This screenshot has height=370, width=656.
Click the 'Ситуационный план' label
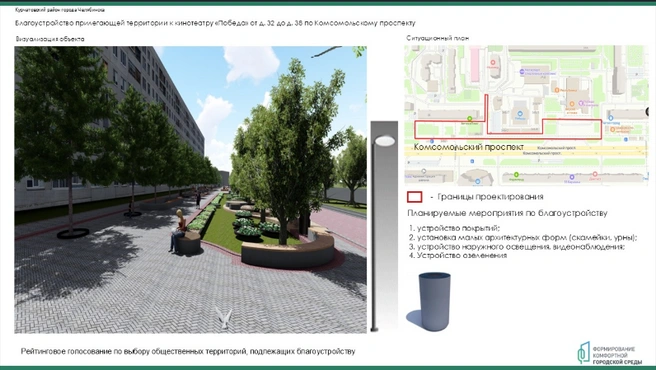coord(438,38)
